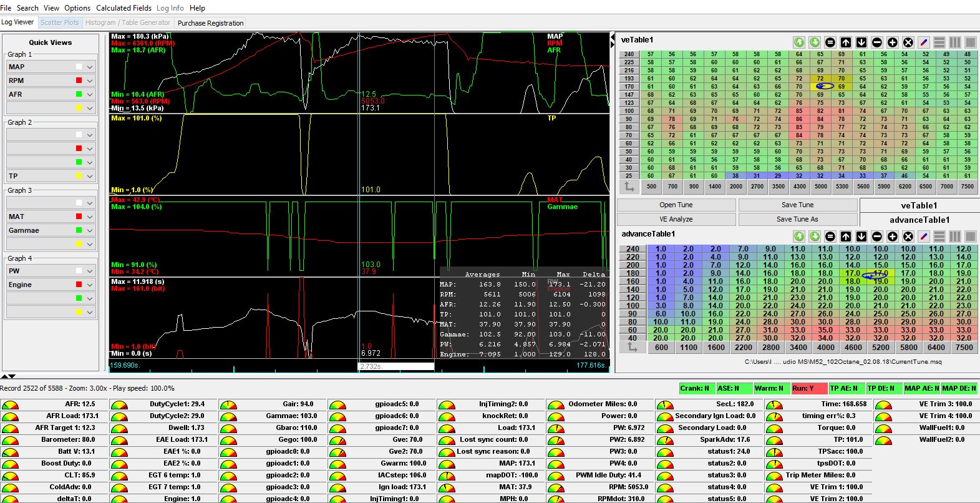Open the MAP field dropdown in Graph 1

click(x=90, y=67)
